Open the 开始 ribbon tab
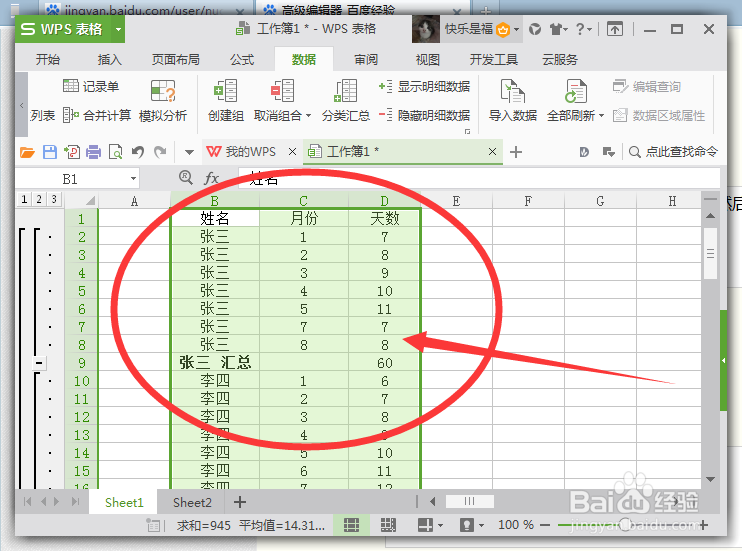Image resolution: width=742 pixels, height=551 pixels. click(x=48, y=60)
